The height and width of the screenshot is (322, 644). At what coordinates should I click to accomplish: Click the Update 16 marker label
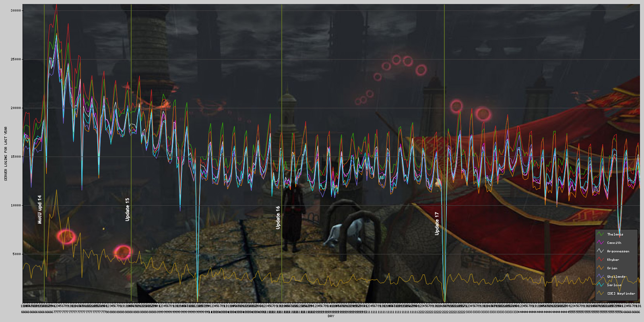[278, 217]
